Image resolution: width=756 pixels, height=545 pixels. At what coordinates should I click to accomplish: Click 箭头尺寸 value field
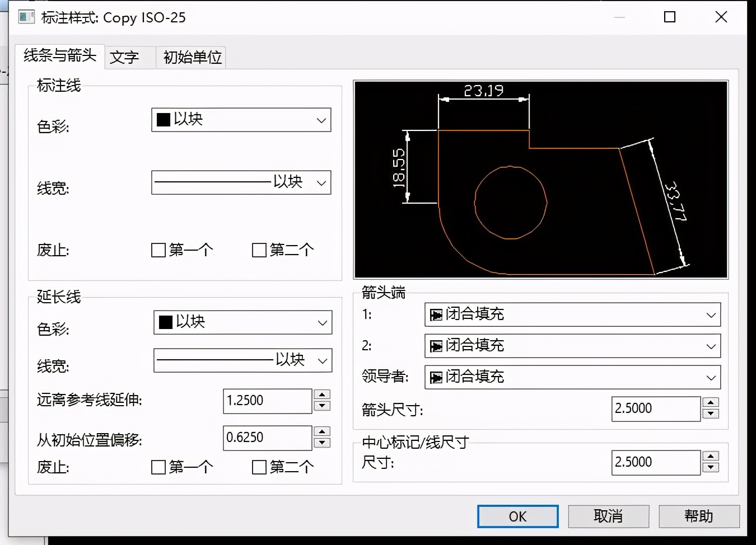click(656, 409)
